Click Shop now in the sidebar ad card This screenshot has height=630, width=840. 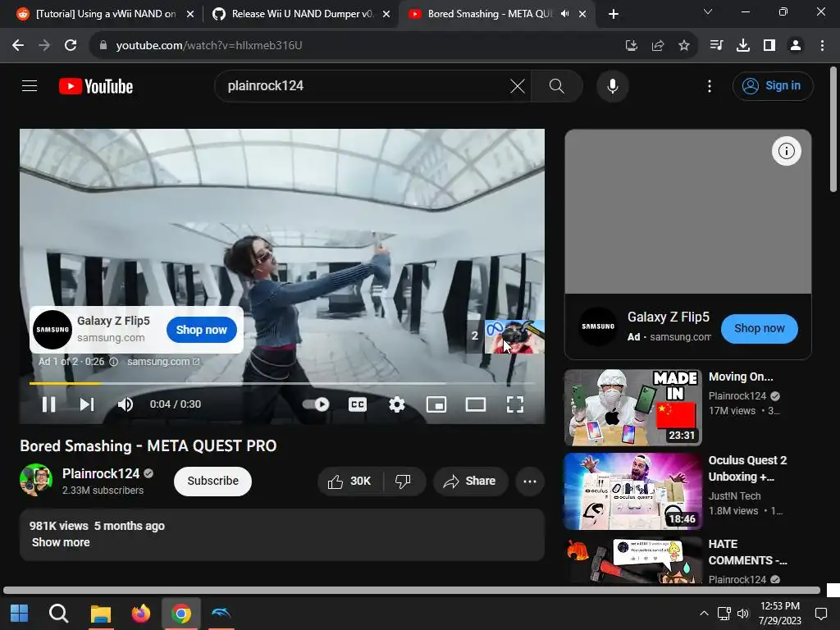[x=759, y=328]
